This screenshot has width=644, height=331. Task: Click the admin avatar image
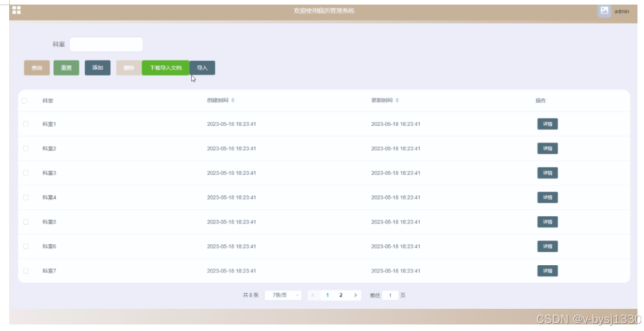(x=604, y=10)
